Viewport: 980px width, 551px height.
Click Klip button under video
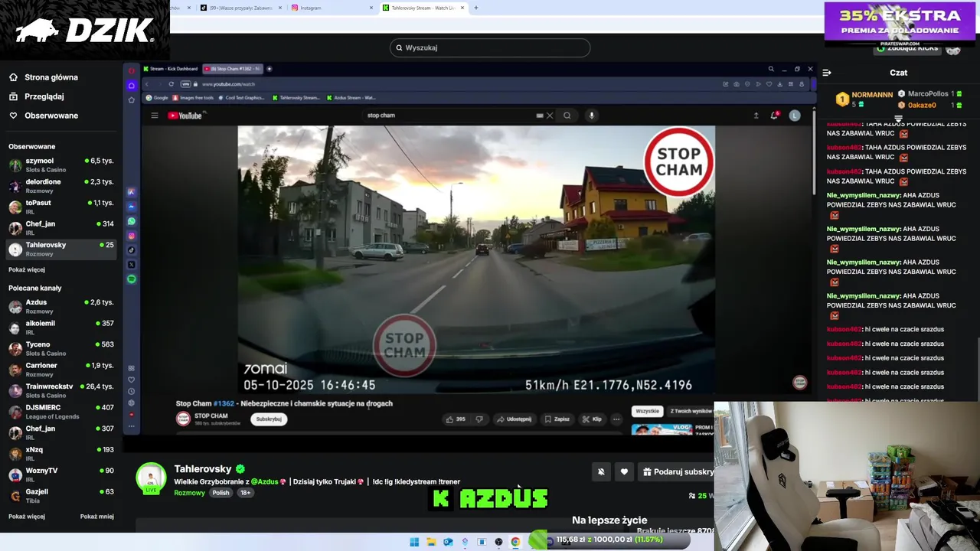click(x=592, y=419)
